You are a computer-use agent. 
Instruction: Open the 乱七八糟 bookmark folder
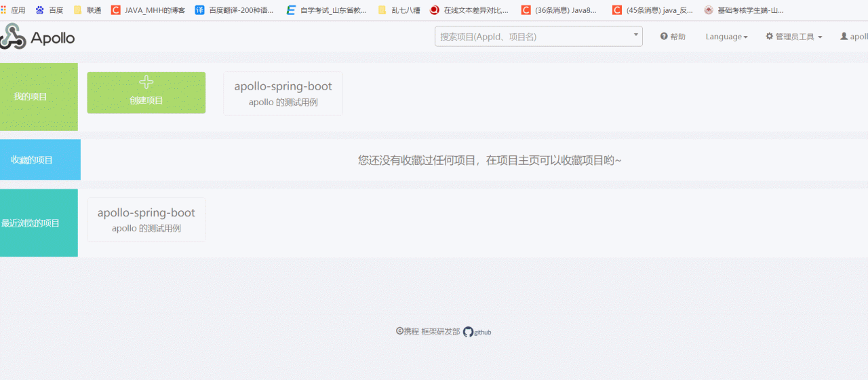(399, 10)
